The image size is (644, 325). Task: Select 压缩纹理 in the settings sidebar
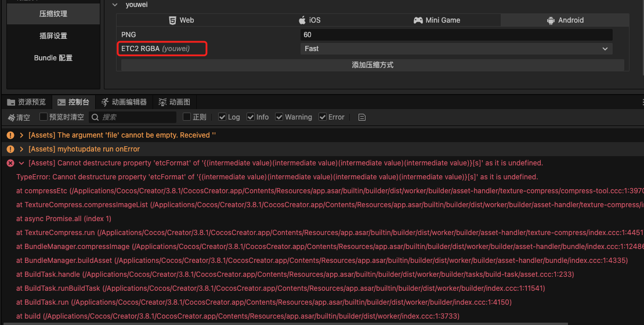[53, 13]
